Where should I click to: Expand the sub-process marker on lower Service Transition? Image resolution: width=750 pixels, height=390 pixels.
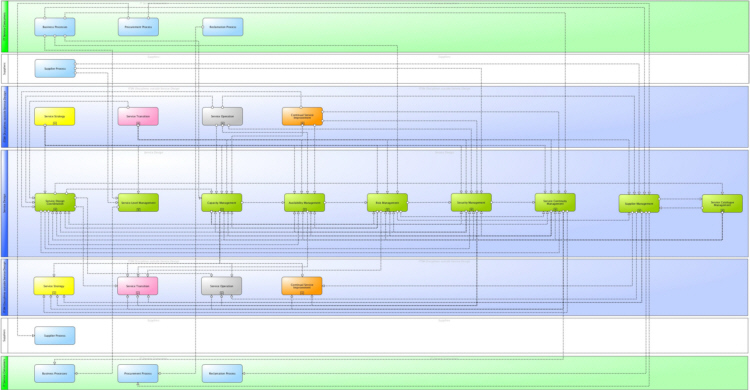(x=138, y=293)
